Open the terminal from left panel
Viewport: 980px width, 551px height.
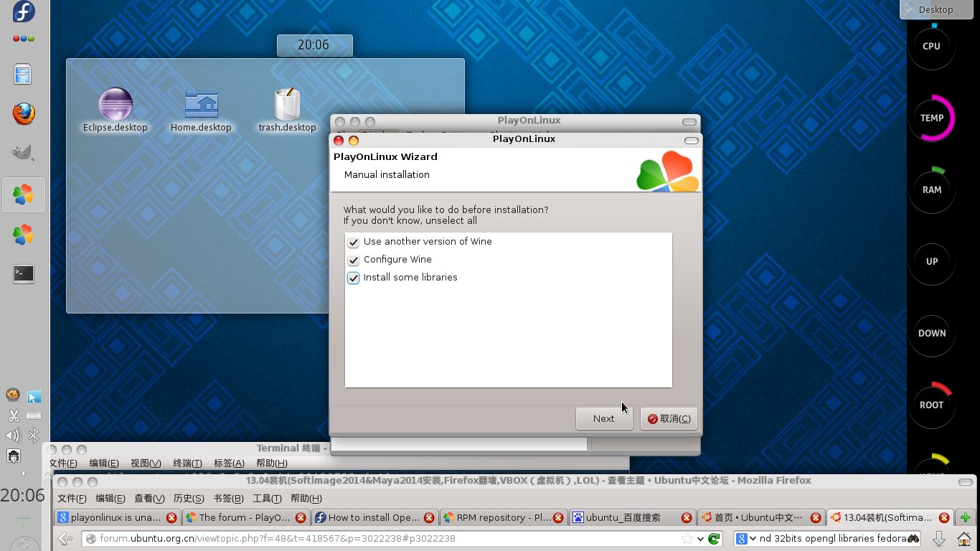pyautogui.click(x=24, y=273)
